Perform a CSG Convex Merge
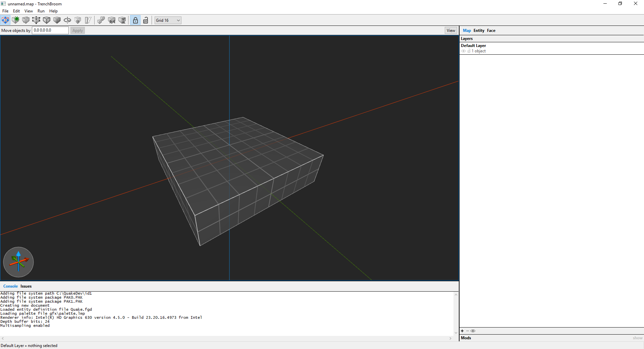The image size is (644, 349). pyautogui.click(x=101, y=20)
